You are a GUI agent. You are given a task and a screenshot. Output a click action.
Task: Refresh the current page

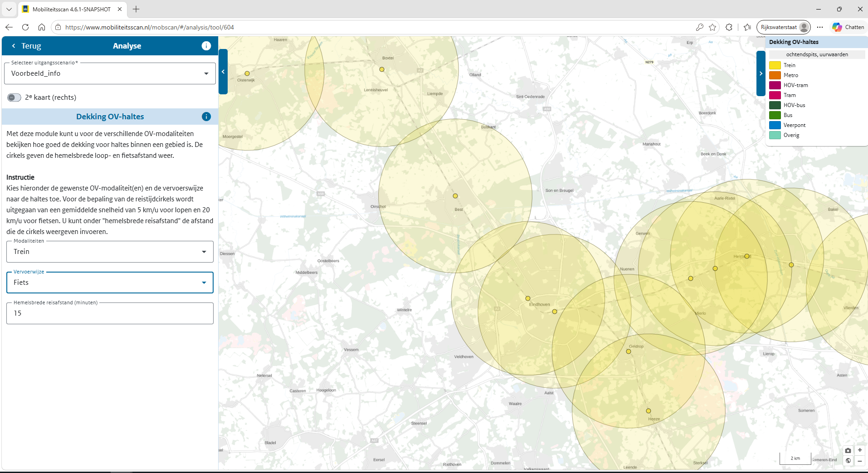pyautogui.click(x=25, y=27)
